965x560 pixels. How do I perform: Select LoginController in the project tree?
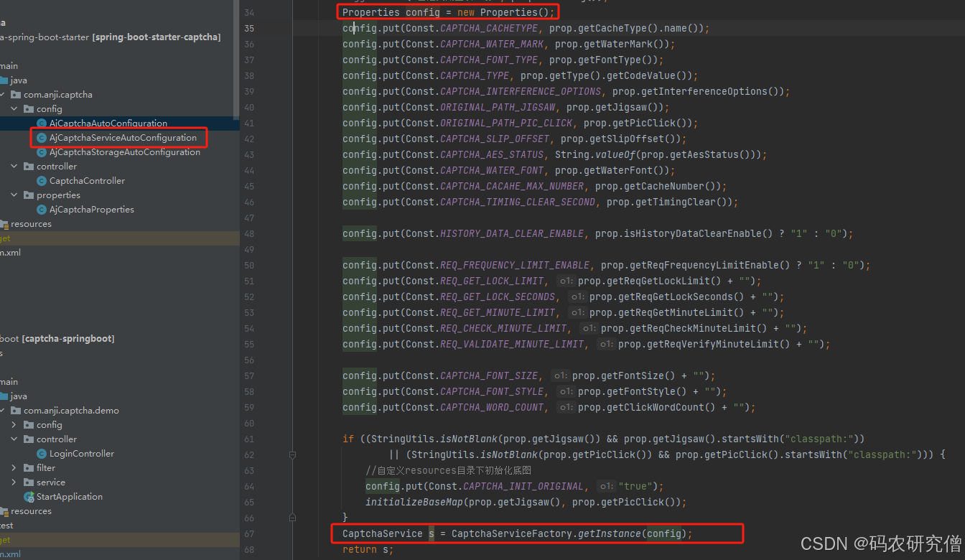[x=82, y=454]
